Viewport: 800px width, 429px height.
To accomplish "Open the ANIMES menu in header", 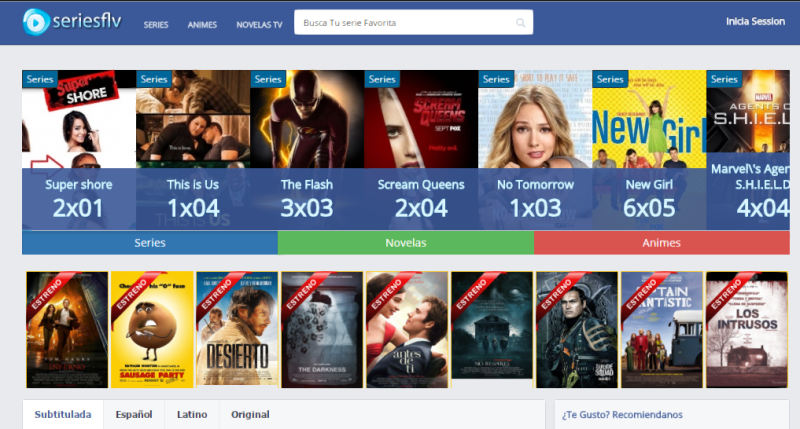I will (202, 24).
